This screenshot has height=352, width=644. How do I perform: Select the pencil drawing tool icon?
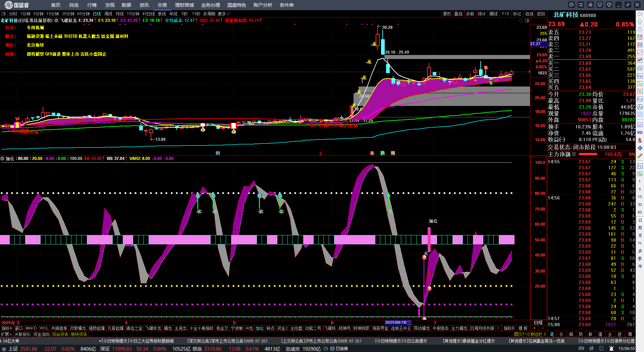[x=640, y=156]
